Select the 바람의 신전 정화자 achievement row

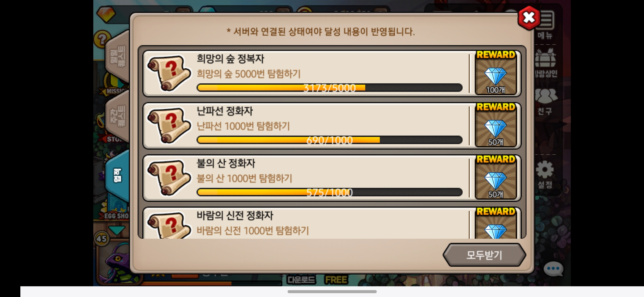coord(332,223)
